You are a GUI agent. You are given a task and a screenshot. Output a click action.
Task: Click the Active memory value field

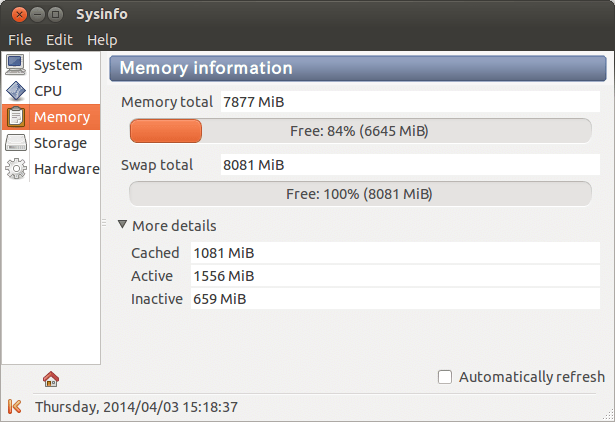pos(395,276)
